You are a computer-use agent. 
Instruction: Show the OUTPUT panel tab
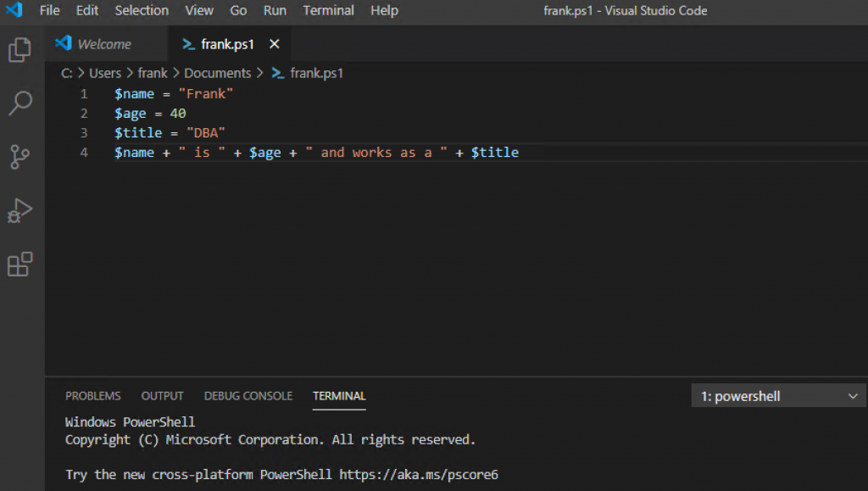pyautogui.click(x=162, y=396)
